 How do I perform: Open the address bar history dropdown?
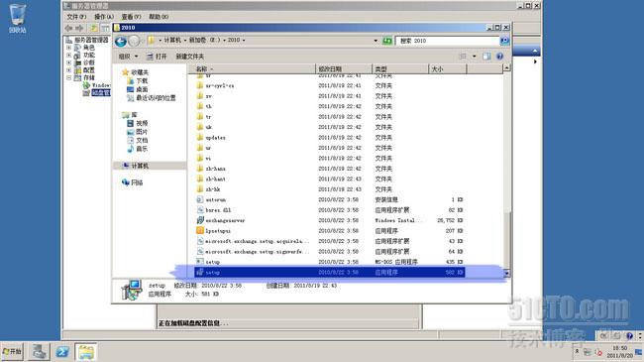point(376,41)
